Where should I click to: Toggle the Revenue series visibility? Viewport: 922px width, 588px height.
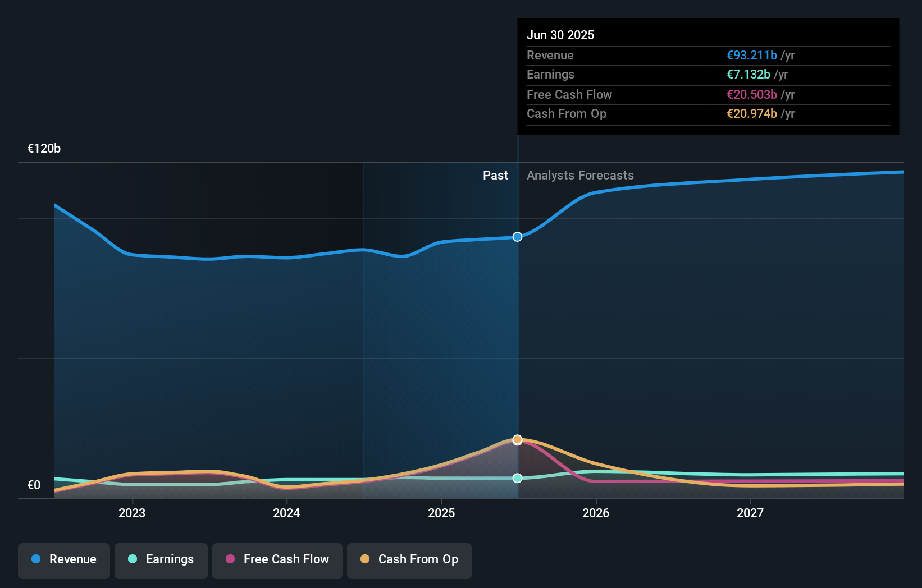click(63, 559)
